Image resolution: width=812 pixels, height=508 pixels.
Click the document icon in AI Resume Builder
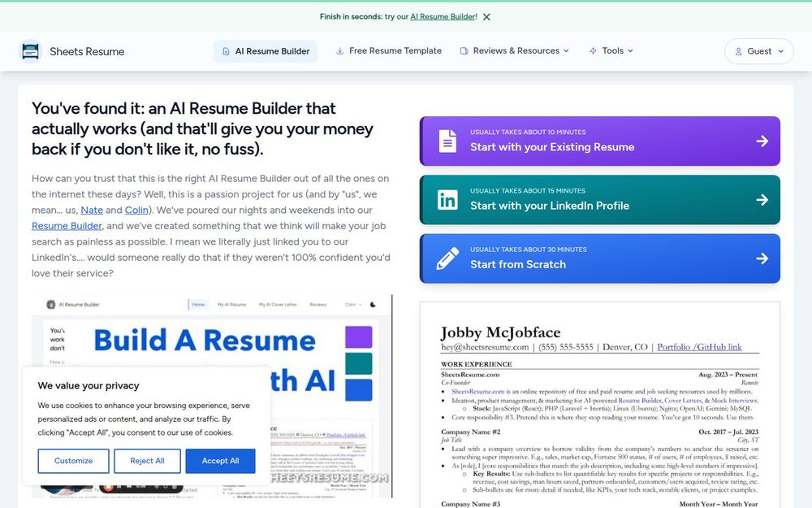coord(226,51)
